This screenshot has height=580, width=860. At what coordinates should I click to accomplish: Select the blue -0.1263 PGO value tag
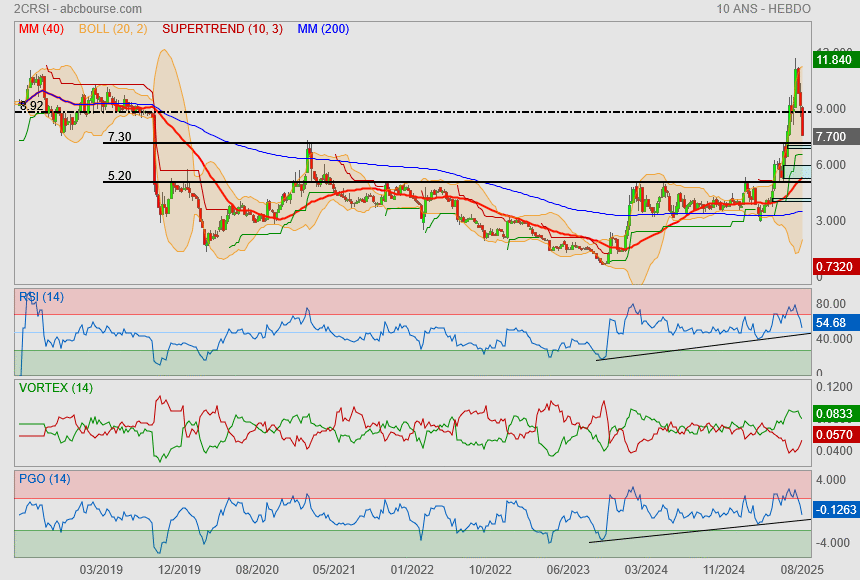[x=834, y=510]
